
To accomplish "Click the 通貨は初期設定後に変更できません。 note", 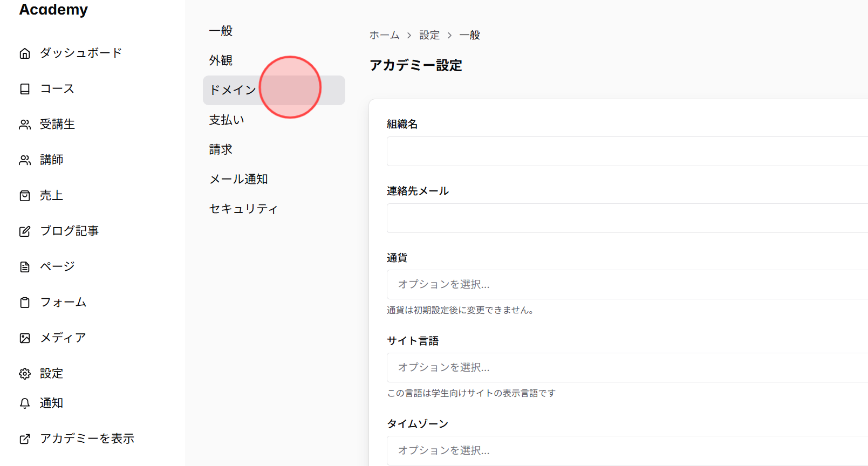I will (460, 310).
